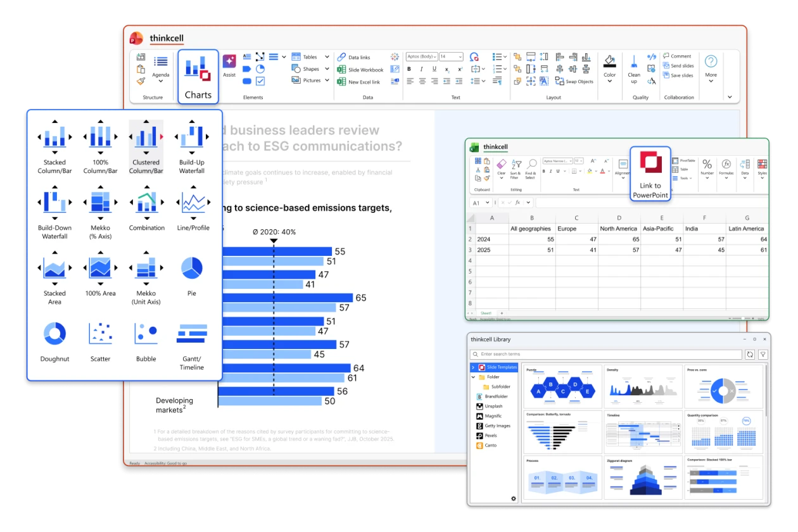Viewport: 798px width, 532px height.
Task: Select the 100% Area chart
Action: pos(100,274)
